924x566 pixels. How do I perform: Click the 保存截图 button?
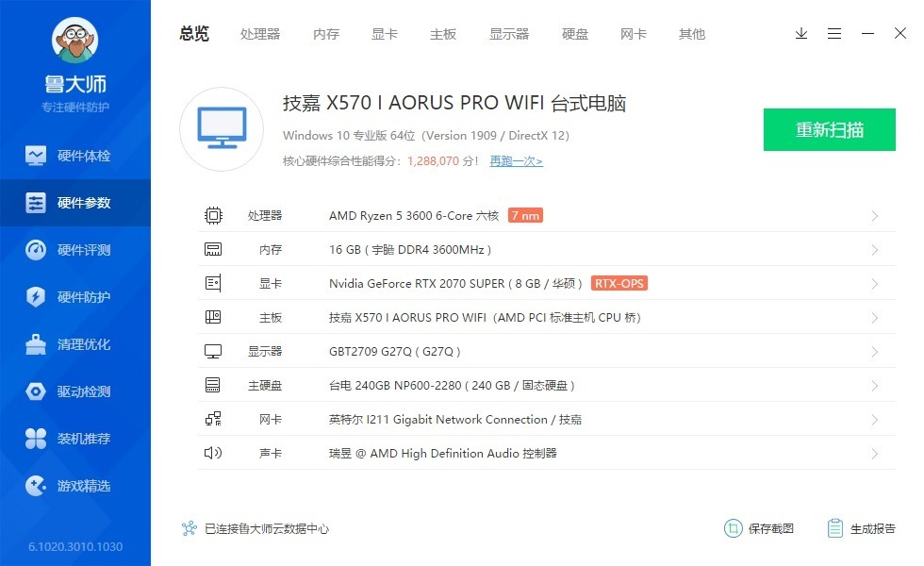(759, 528)
